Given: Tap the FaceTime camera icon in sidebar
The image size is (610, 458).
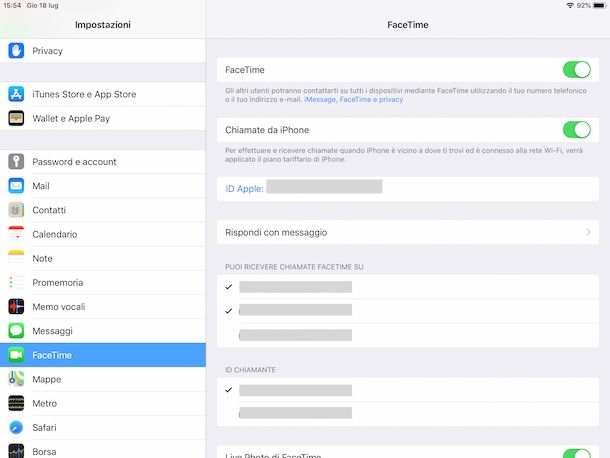Looking at the screenshot, I should pyautogui.click(x=16, y=355).
